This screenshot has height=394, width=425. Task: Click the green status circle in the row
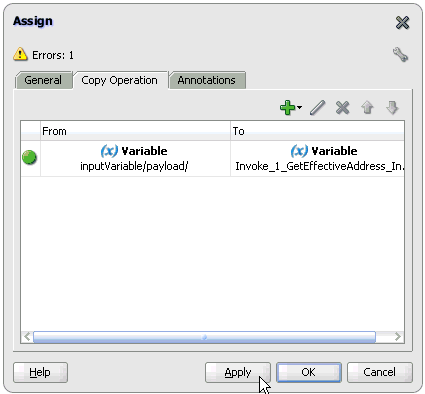29,157
